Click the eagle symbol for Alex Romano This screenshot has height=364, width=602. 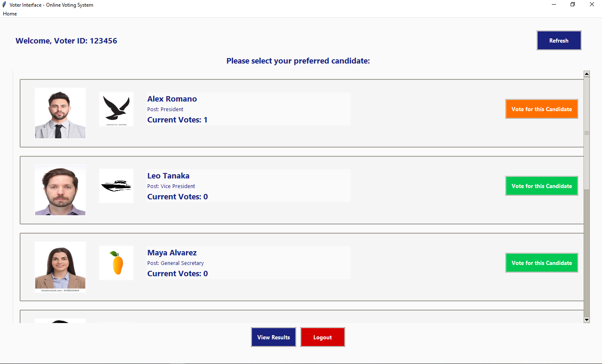(x=116, y=109)
